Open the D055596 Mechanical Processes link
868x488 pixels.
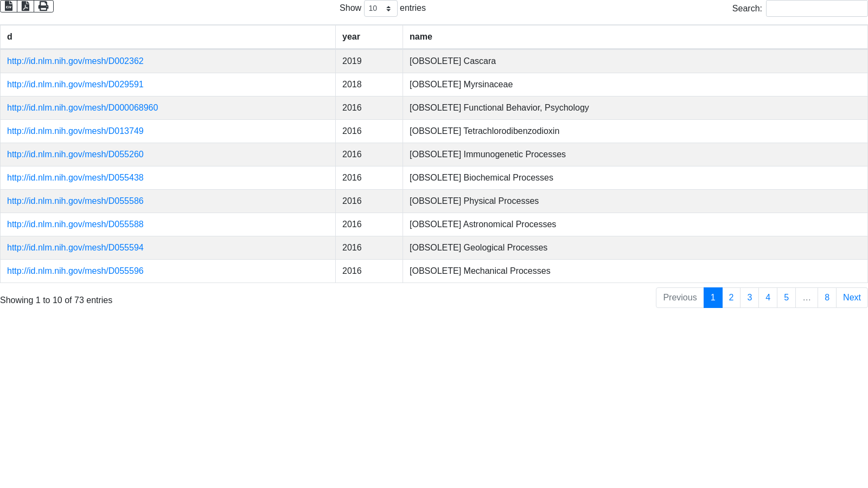pyautogui.click(x=75, y=271)
